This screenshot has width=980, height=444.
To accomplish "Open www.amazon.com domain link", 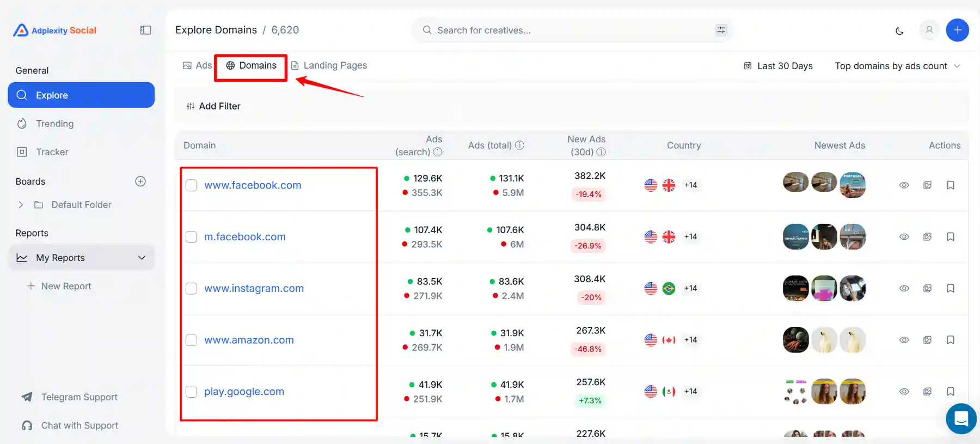I will coord(249,340).
